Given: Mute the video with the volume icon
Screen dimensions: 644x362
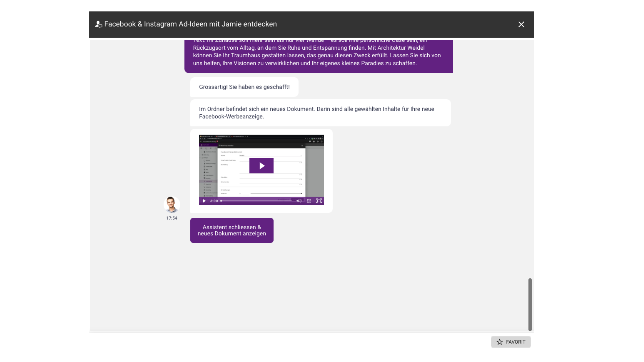Looking at the screenshot, I should point(299,201).
